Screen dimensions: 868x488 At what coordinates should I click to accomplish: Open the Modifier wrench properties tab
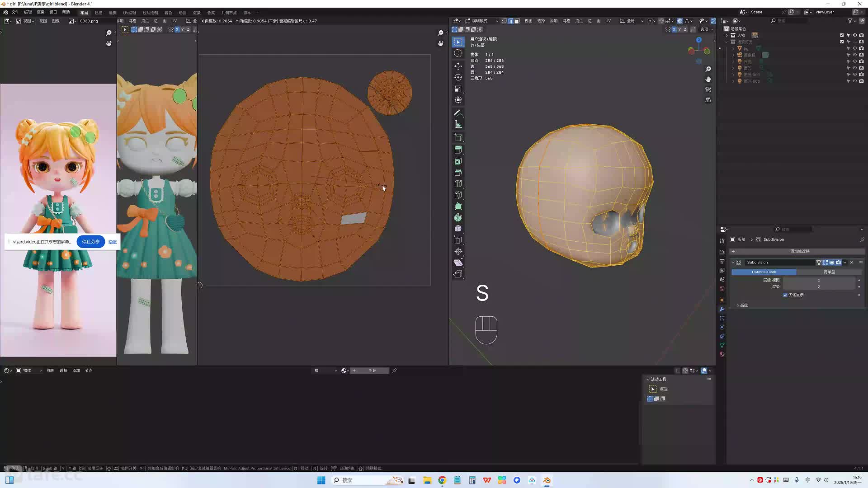click(x=722, y=309)
